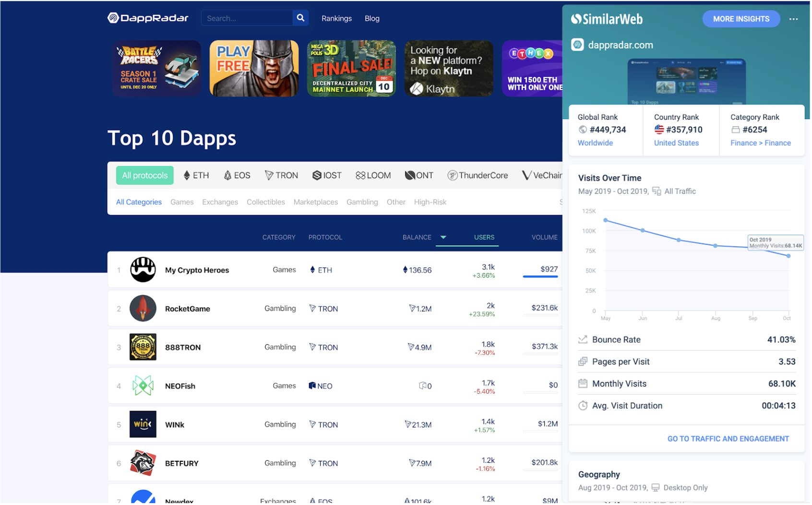Select the EOS protocol filter
The image size is (812, 505).
[237, 176]
